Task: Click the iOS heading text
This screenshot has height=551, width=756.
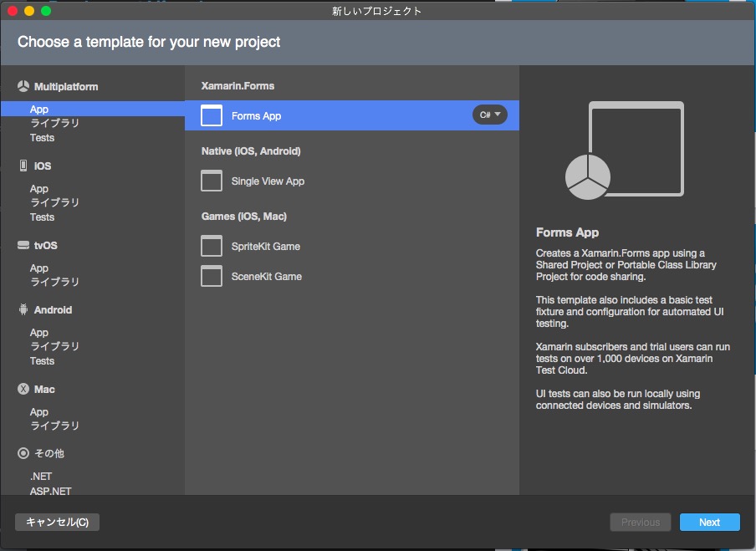Action: [43, 166]
